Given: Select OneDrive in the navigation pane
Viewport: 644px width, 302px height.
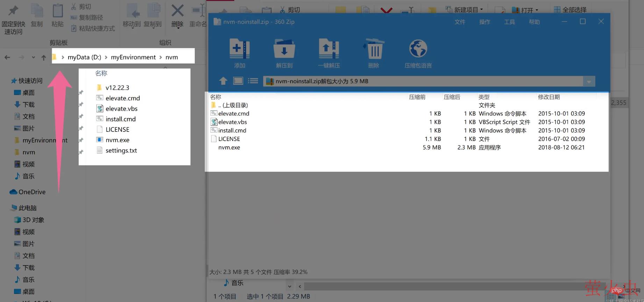Looking at the screenshot, I should tap(32, 192).
